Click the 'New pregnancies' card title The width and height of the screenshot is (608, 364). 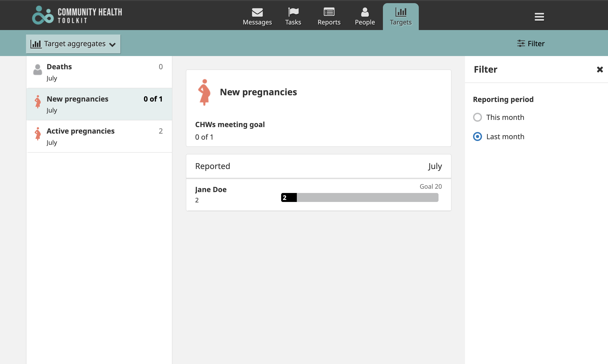pyautogui.click(x=258, y=92)
